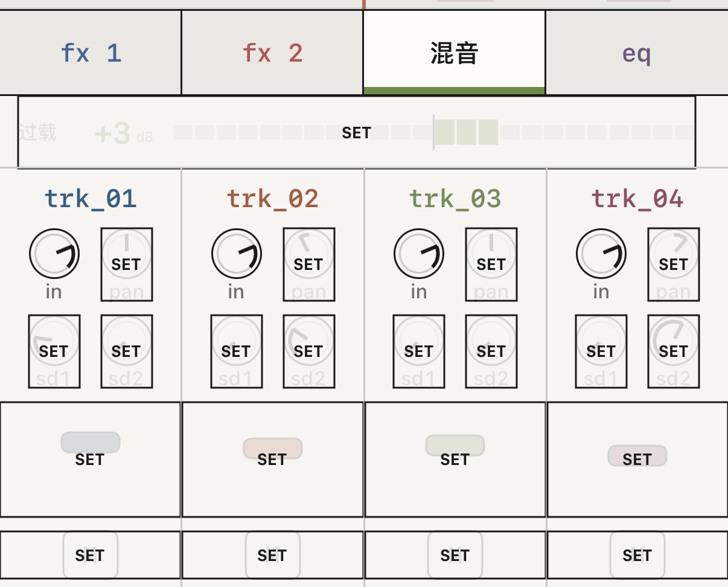Set the trk_02 sd2 send knob
This screenshot has width=728, height=587.
pyautogui.click(x=309, y=351)
